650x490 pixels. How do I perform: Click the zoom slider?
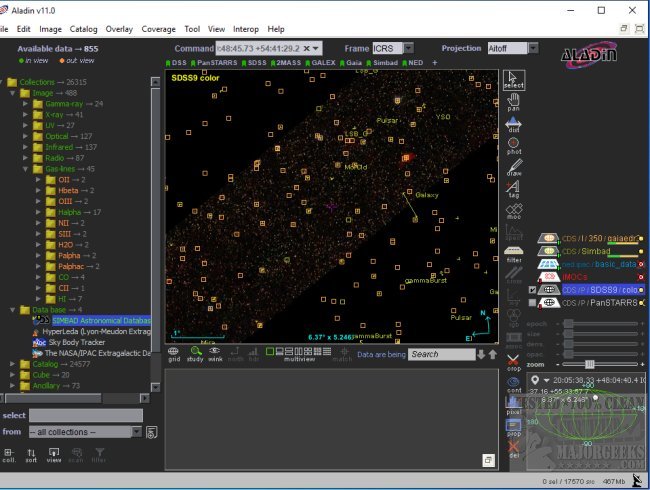click(590, 364)
